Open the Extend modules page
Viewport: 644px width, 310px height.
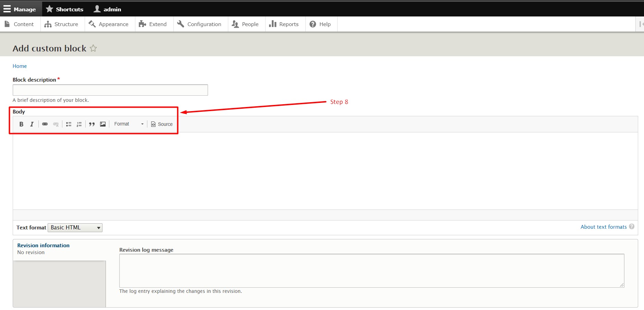(153, 24)
